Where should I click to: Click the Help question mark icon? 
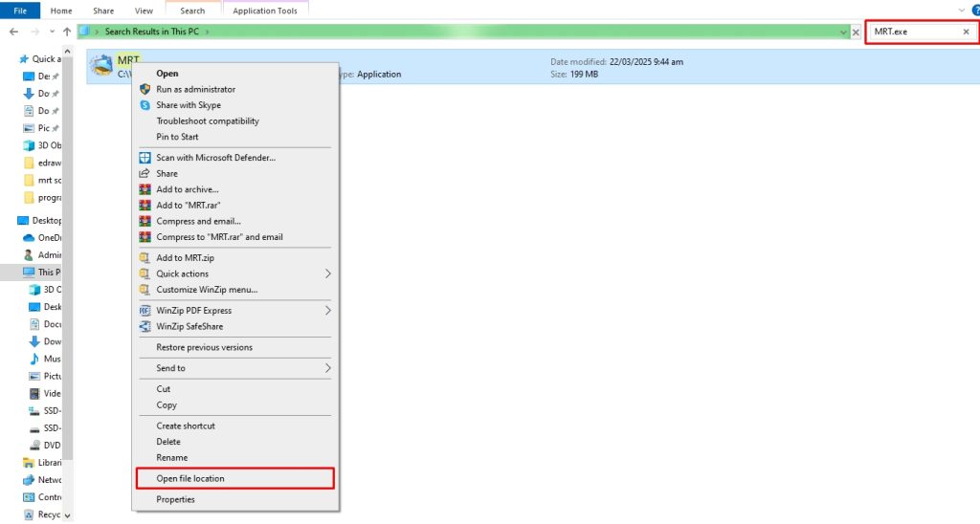tap(975, 10)
